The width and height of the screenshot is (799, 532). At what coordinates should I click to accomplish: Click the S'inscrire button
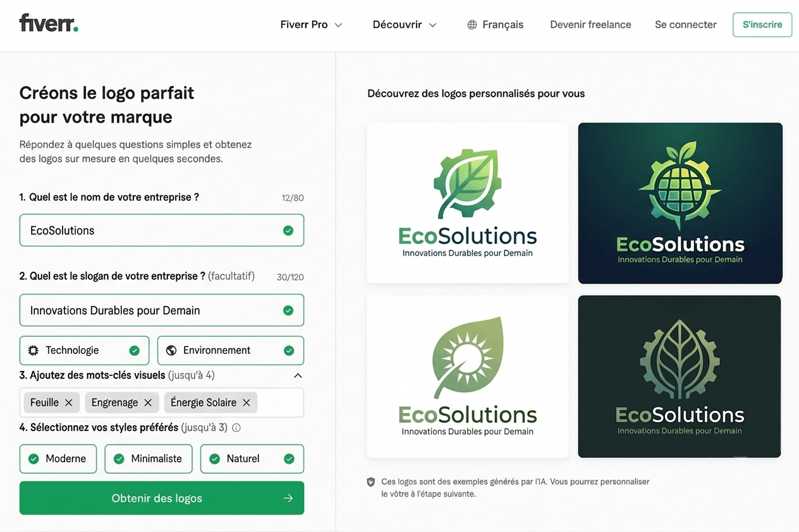[762, 25]
